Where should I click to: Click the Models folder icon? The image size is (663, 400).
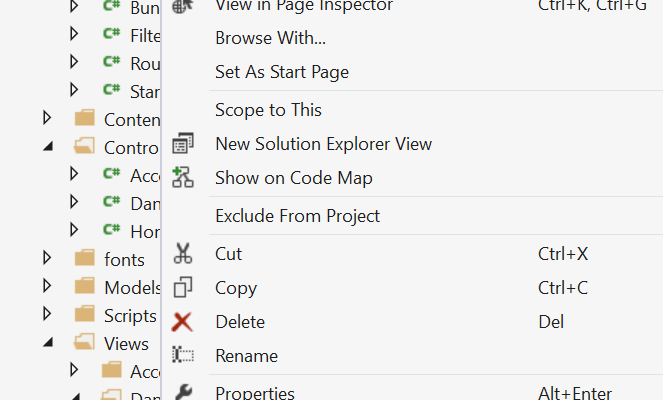click(x=85, y=288)
